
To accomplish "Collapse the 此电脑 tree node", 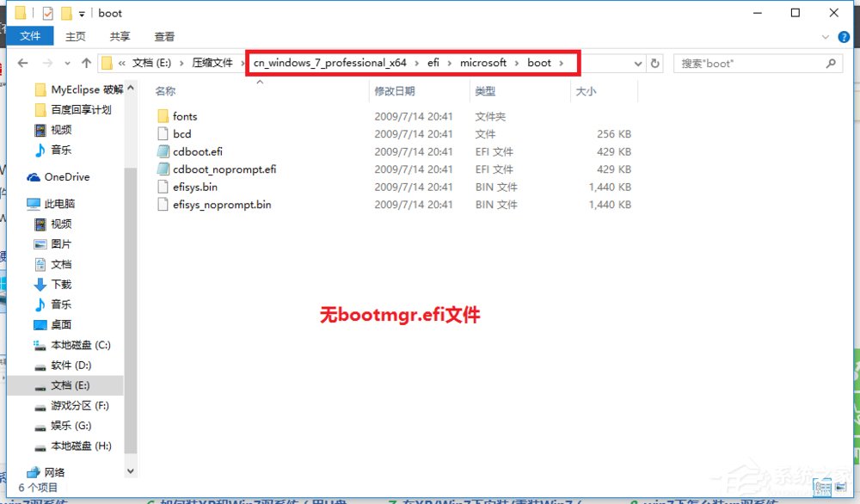I will tap(24, 203).
